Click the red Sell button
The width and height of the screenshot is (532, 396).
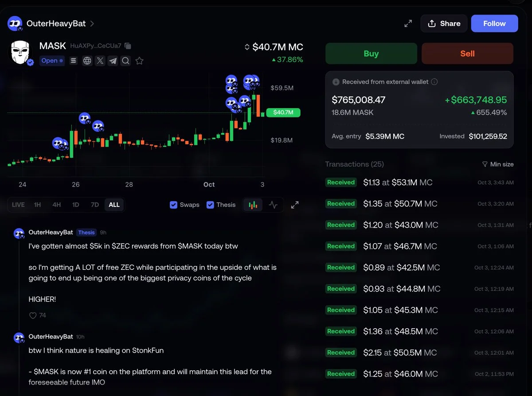[467, 54]
